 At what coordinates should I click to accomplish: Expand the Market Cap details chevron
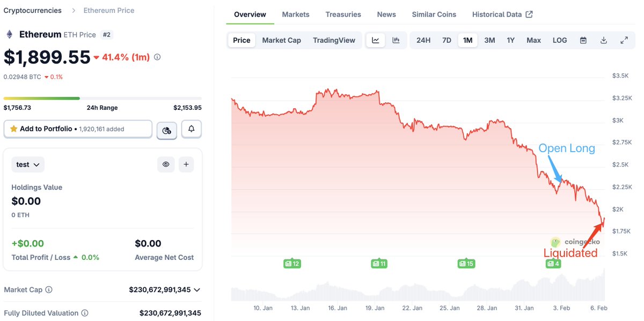click(x=197, y=290)
